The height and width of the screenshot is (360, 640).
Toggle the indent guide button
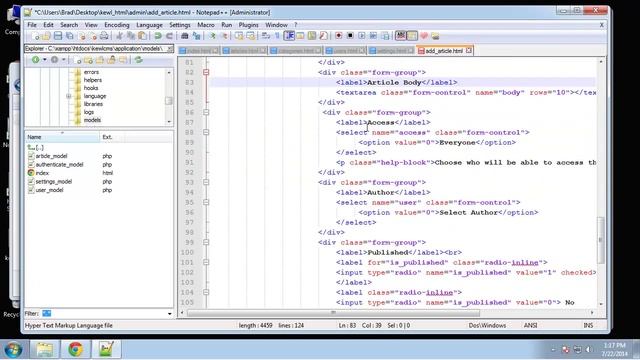(x=289, y=36)
